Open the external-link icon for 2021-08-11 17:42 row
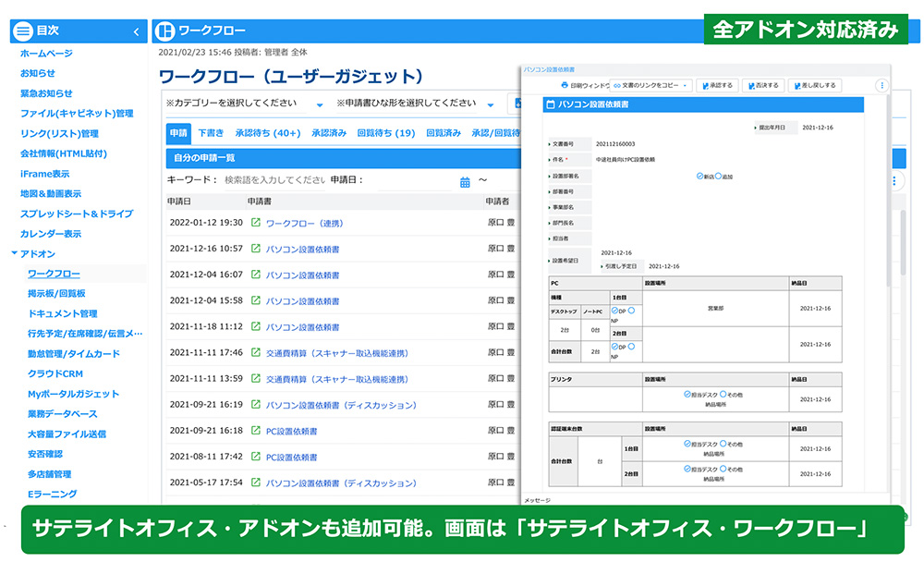924x562 pixels. 256,457
